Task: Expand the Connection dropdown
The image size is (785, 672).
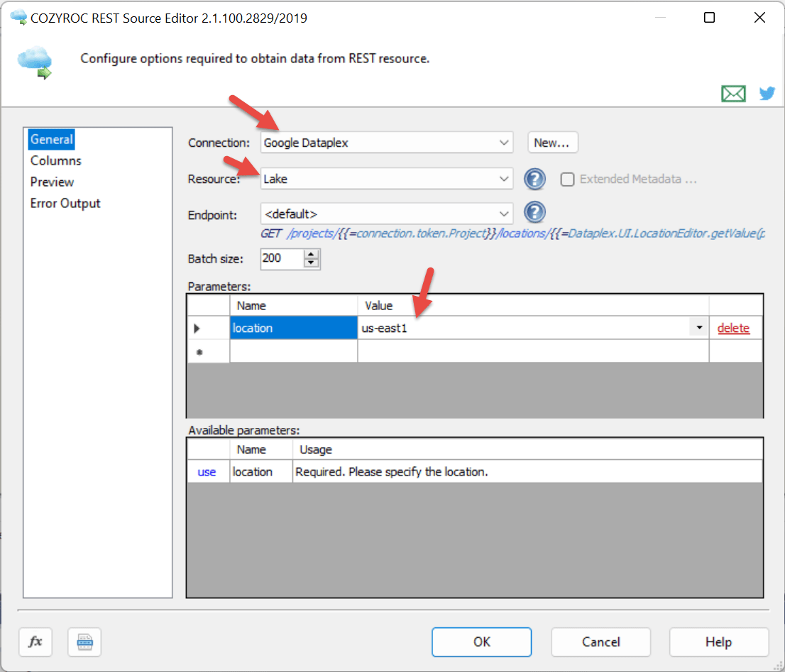Action: pyautogui.click(x=504, y=143)
